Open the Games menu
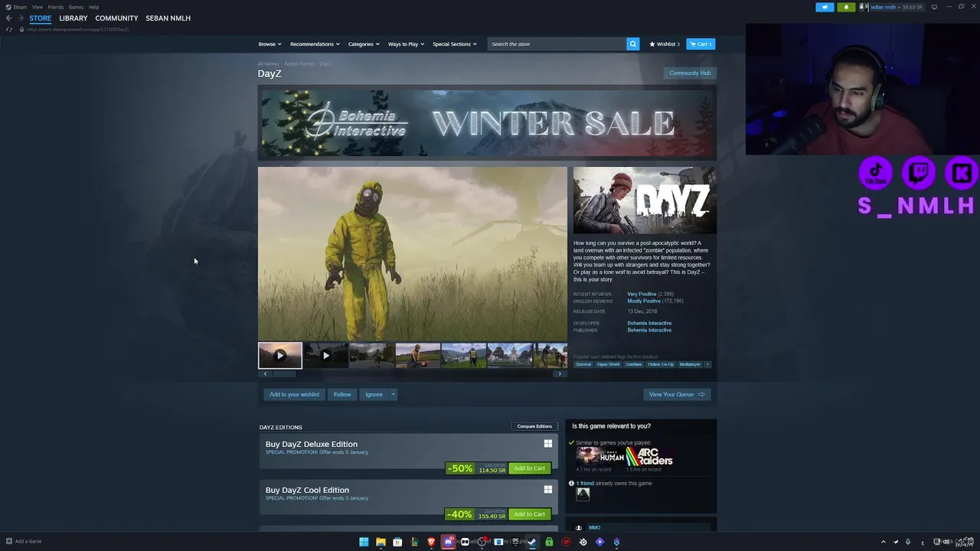 pyautogui.click(x=76, y=7)
